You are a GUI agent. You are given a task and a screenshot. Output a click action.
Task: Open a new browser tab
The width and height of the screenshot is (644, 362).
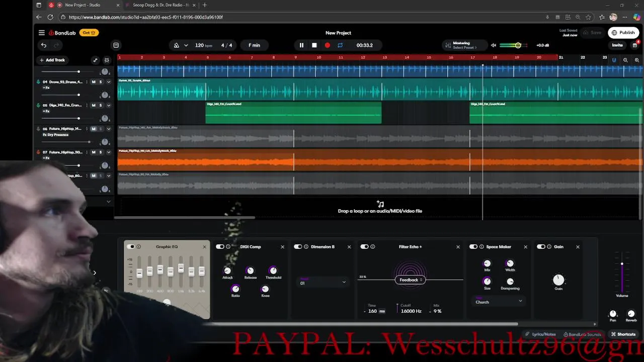[x=205, y=5]
